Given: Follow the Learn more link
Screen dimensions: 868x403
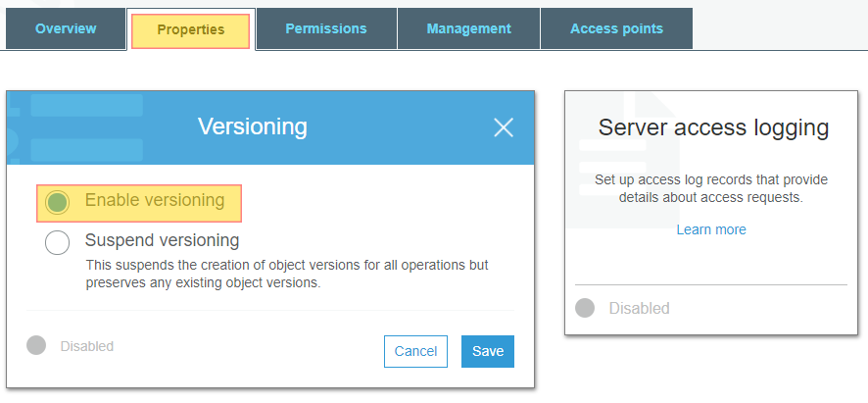Looking at the screenshot, I should pyautogui.click(x=711, y=229).
